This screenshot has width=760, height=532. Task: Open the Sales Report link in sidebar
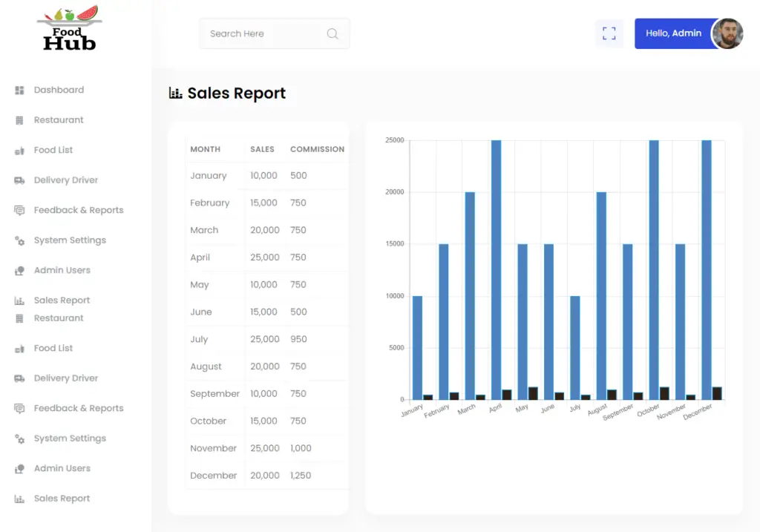click(x=61, y=300)
